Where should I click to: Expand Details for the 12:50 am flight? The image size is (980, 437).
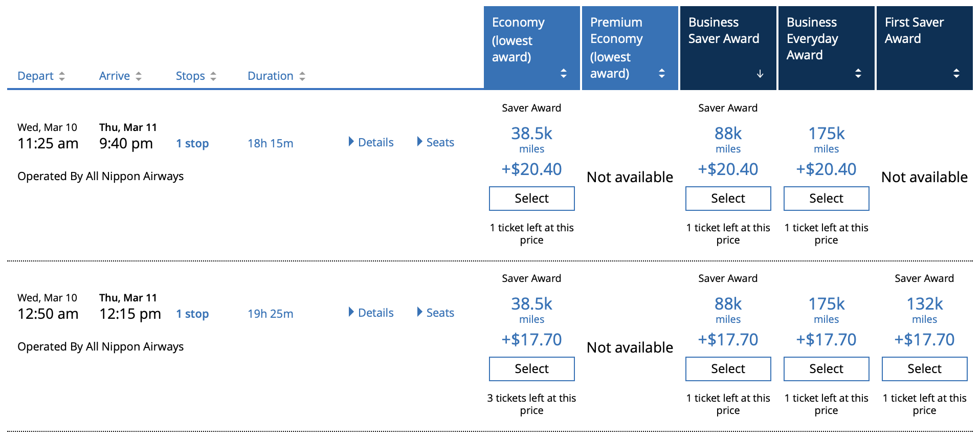tap(371, 313)
